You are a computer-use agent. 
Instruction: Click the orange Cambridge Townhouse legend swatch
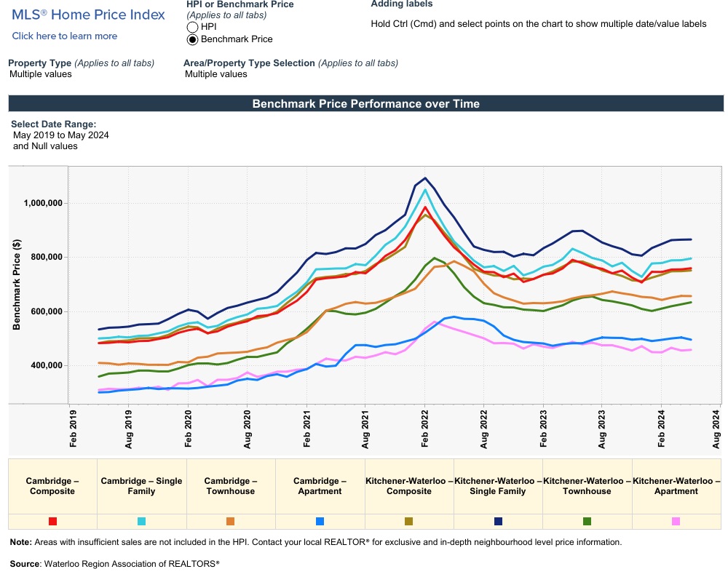click(230, 522)
